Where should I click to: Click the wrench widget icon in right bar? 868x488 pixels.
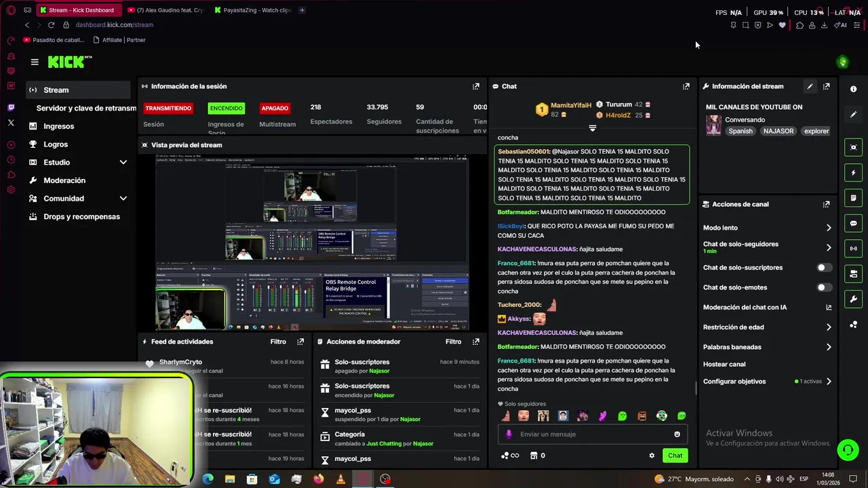tap(853, 299)
